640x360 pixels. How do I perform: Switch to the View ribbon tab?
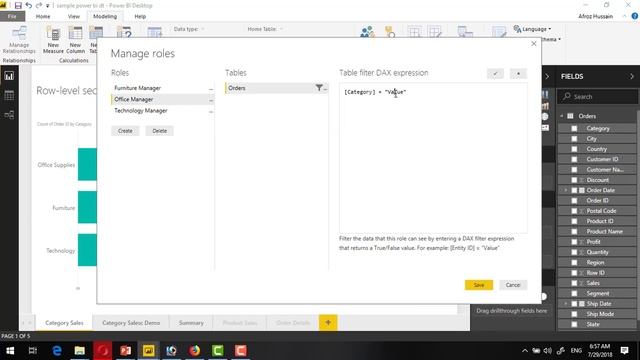(x=74, y=16)
